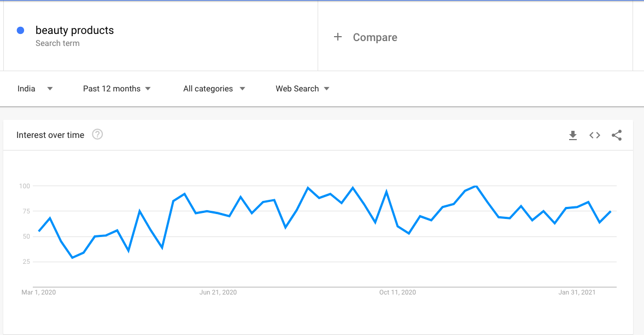This screenshot has width=644, height=335.
Task: Expand the Past 12 months time filter
Action: tap(117, 89)
